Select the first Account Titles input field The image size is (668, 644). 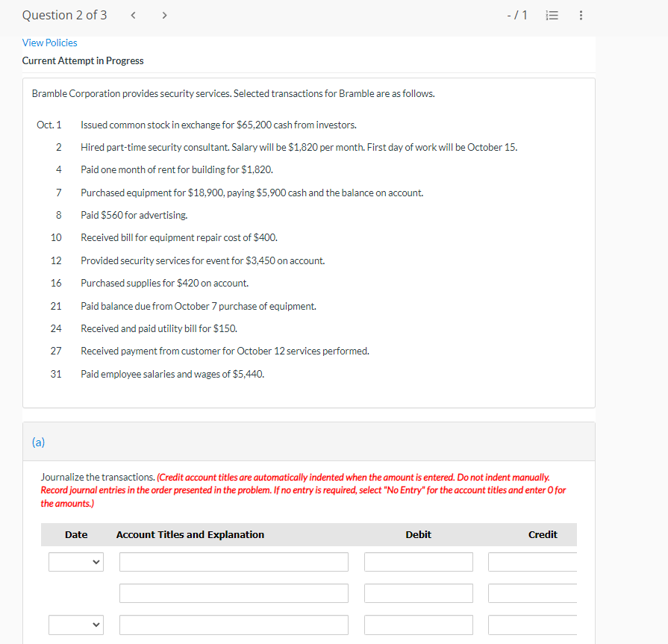[234, 561]
